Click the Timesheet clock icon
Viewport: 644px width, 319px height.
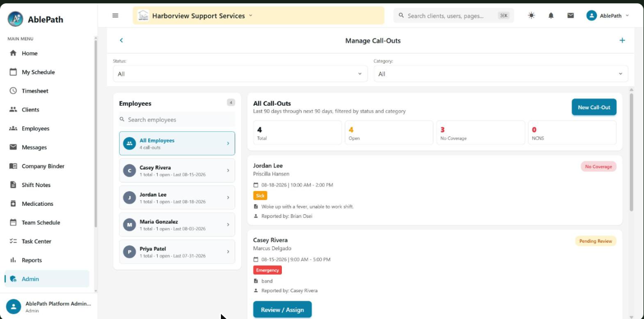tap(13, 90)
